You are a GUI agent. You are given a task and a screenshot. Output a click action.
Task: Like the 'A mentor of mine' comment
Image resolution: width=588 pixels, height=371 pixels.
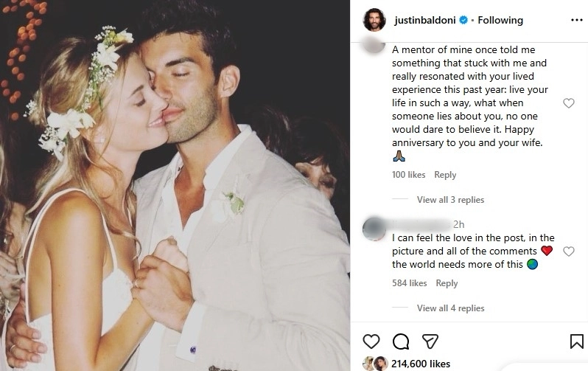click(568, 103)
